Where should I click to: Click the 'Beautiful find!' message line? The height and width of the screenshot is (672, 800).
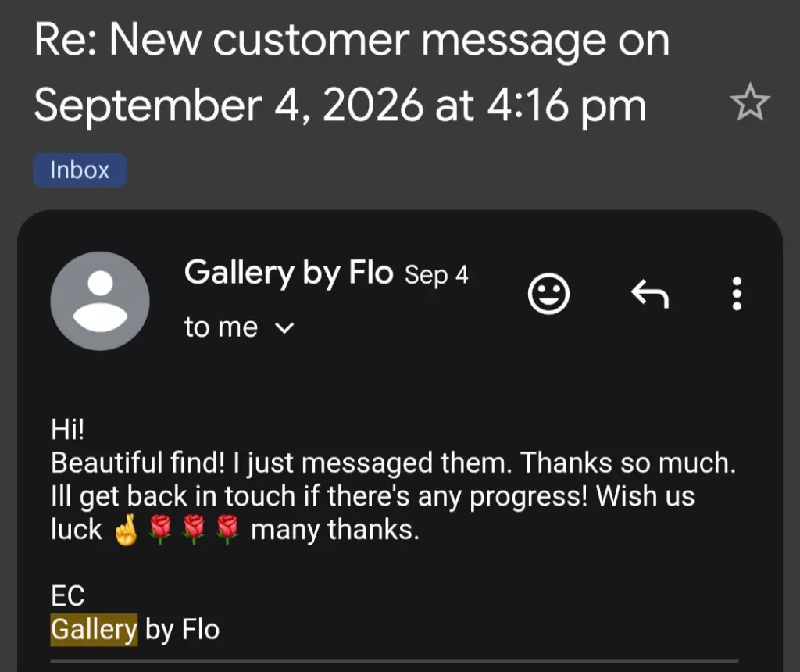point(394,463)
